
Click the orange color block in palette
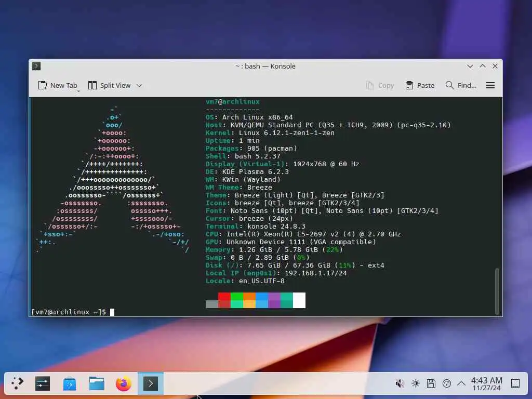click(x=249, y=300)
